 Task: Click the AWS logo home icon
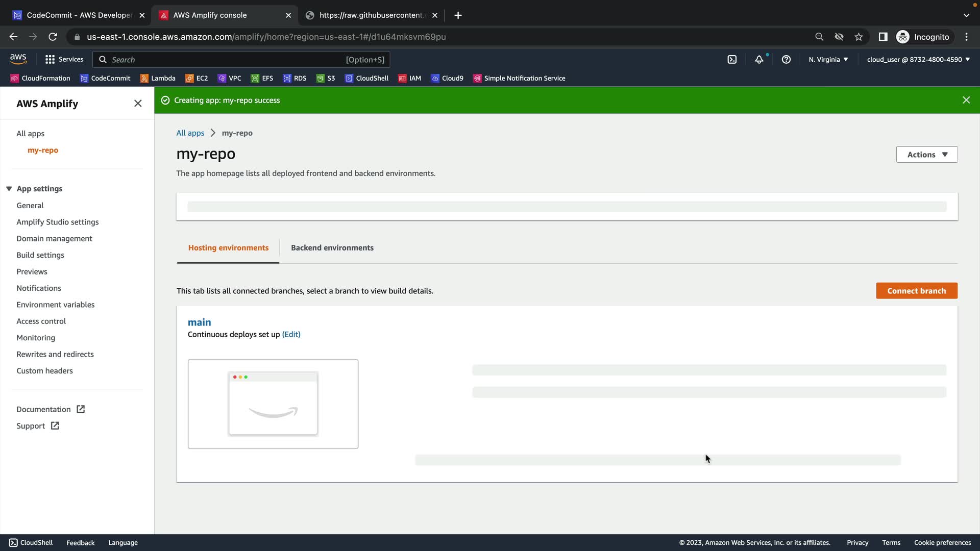tap(18, 59)
